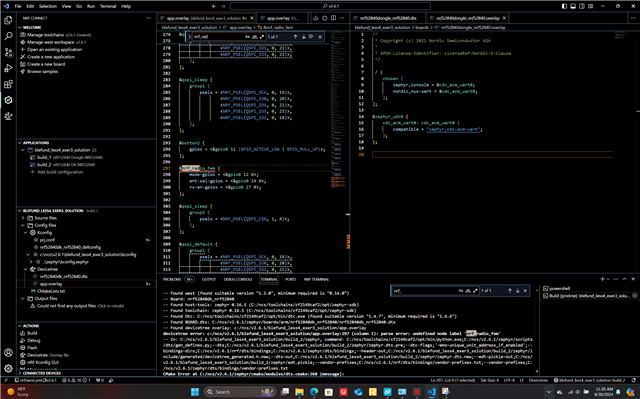Collapse the Config files folder
This screenshot has width=640, height=399.
pyautogui.click(x=23, y=225)
